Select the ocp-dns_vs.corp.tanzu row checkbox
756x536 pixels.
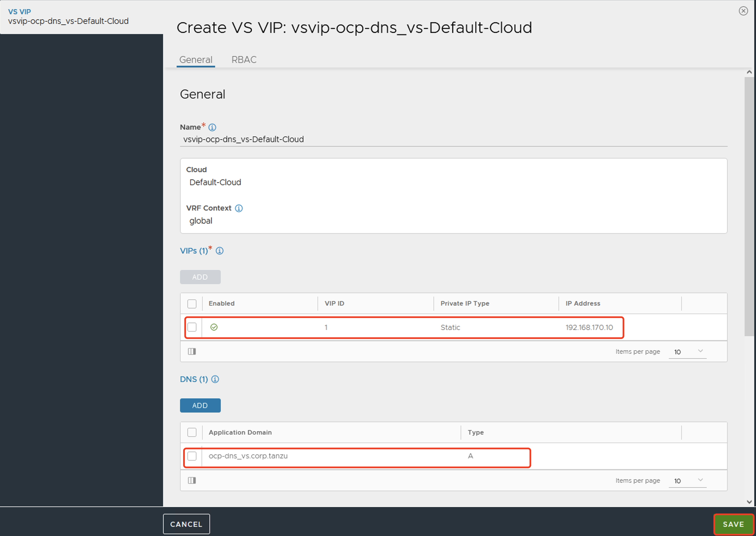tap(192, 456)
